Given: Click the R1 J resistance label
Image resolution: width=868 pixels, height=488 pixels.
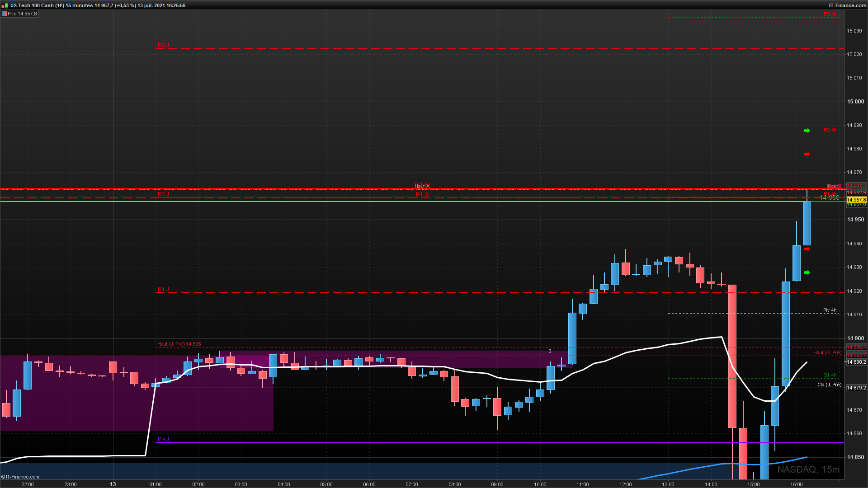Looking at the screenshot, I should (163, 289).
